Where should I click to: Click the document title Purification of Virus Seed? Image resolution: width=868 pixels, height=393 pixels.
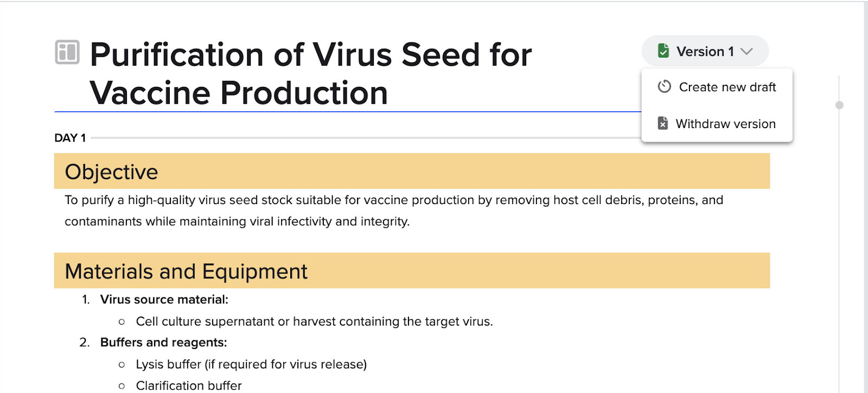click(311, 74)
